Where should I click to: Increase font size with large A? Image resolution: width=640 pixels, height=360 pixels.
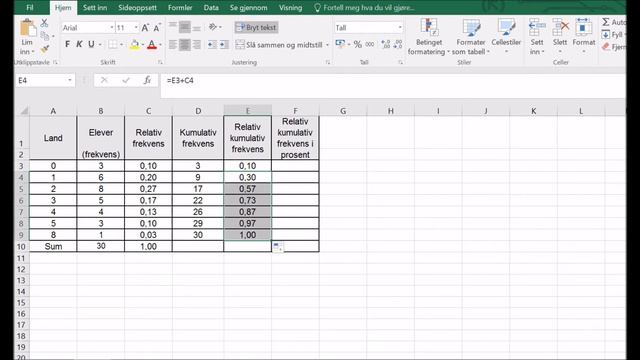pos(145,28)
